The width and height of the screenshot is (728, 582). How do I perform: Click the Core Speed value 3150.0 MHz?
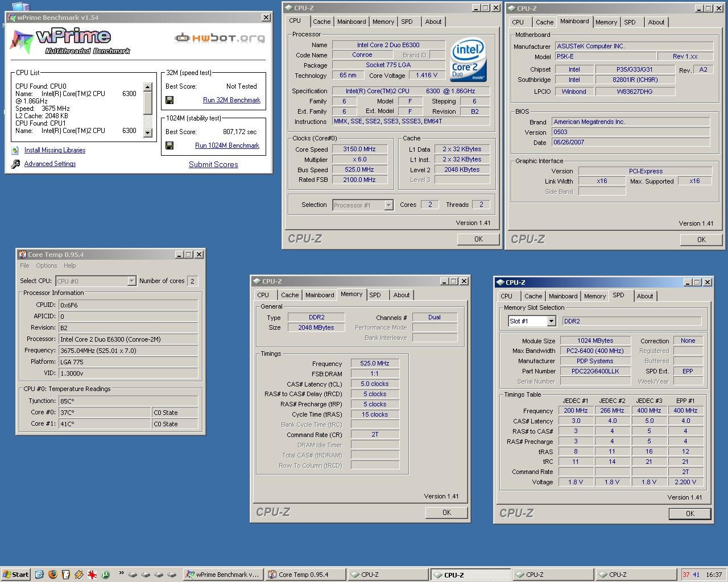click(x=359, y=149)
